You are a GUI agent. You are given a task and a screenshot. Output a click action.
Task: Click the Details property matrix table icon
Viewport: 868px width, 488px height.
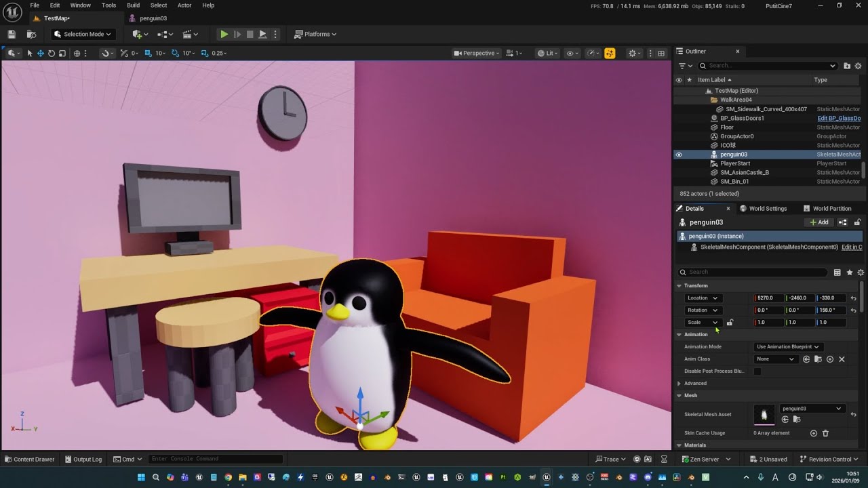(x=837, y=272)
